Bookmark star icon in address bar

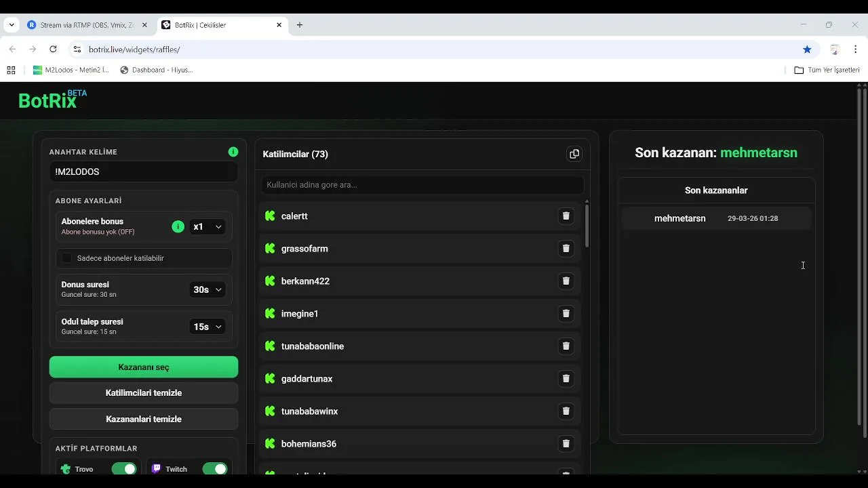[x=807, y=49]
